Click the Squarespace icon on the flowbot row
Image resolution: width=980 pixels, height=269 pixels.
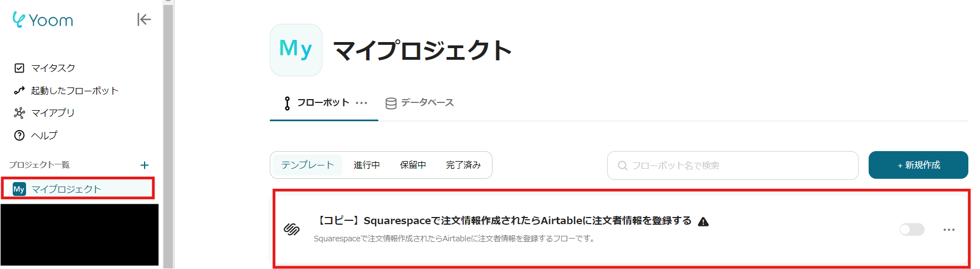pos(292,229)
